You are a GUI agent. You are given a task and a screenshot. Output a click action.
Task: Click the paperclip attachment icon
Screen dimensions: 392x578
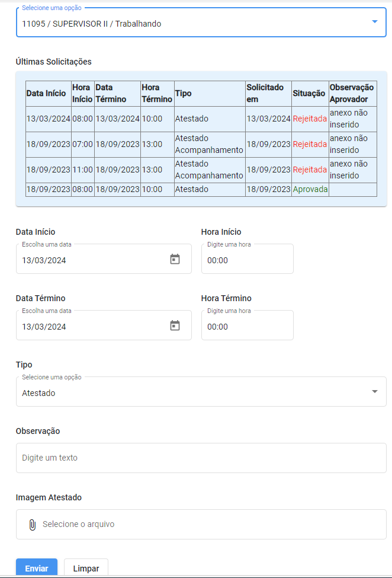(x=33, y=525)
